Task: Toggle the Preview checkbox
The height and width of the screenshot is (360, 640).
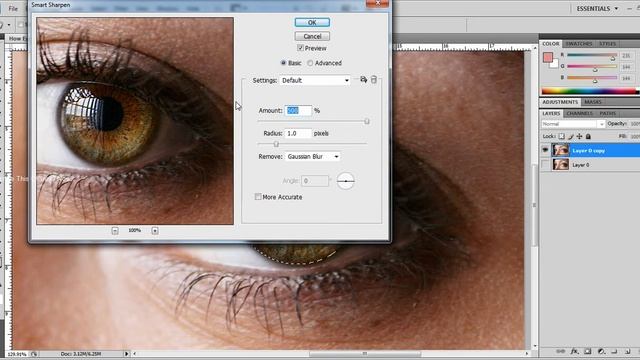Action: (300, 48)
